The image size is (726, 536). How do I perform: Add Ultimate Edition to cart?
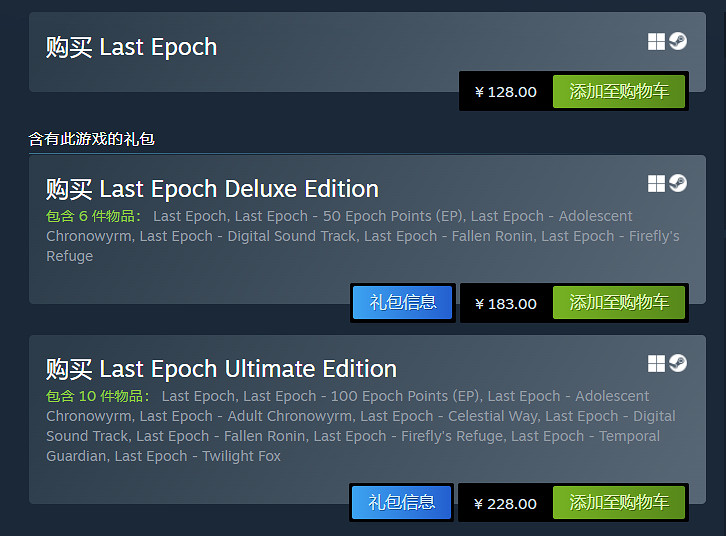pos(619,503)
